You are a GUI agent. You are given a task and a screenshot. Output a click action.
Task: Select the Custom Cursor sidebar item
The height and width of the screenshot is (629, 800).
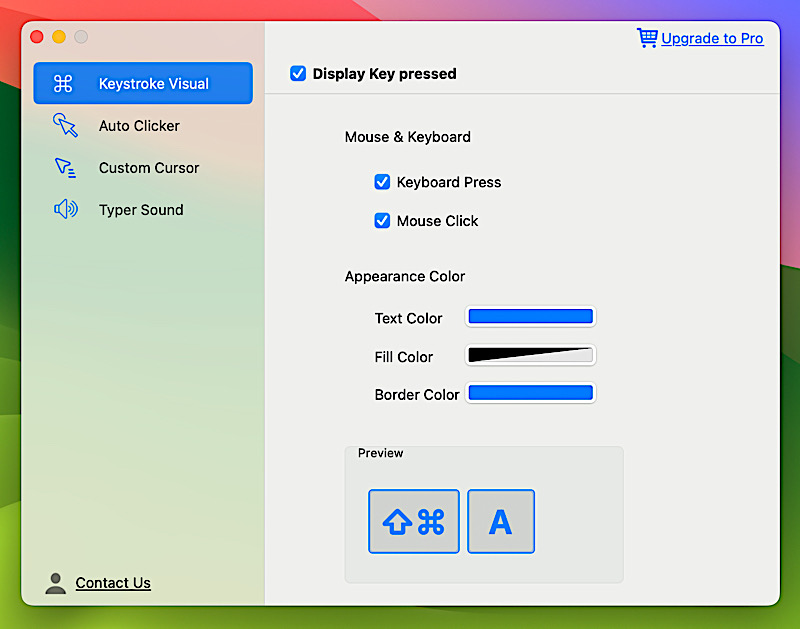point(149,168)
